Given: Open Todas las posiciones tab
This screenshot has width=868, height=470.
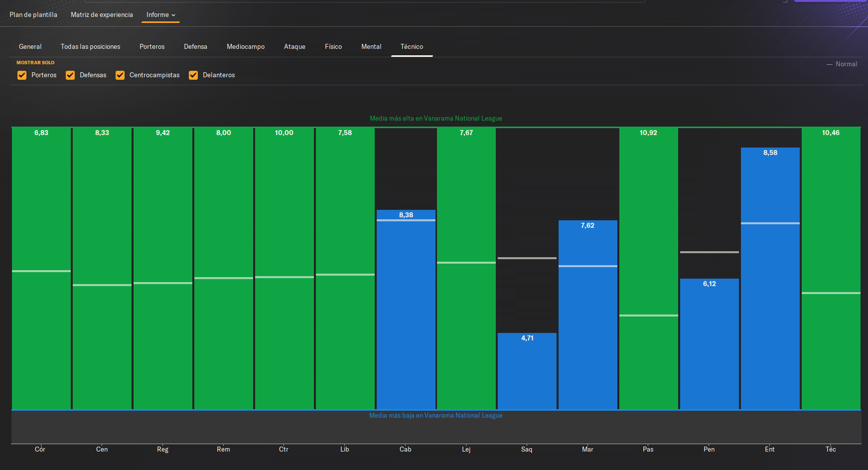Looking at the screenshot, I should 91,46.
